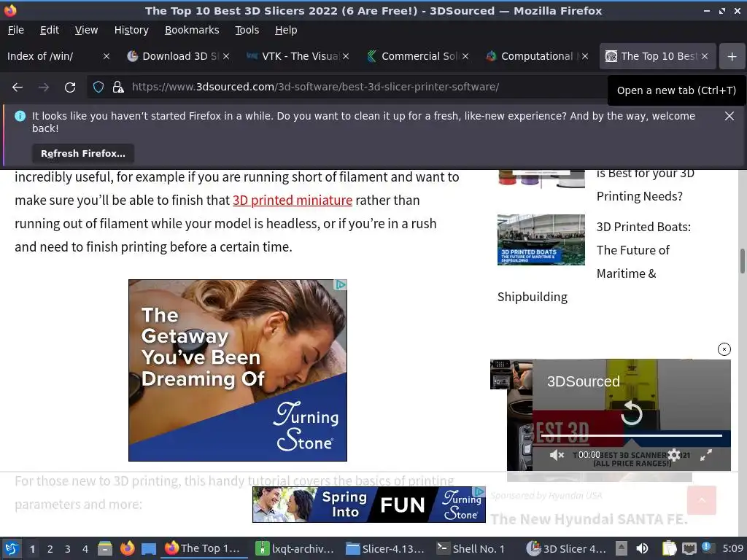Switch to the lxqt-archiver taskbar window

(x=295, y=548)
